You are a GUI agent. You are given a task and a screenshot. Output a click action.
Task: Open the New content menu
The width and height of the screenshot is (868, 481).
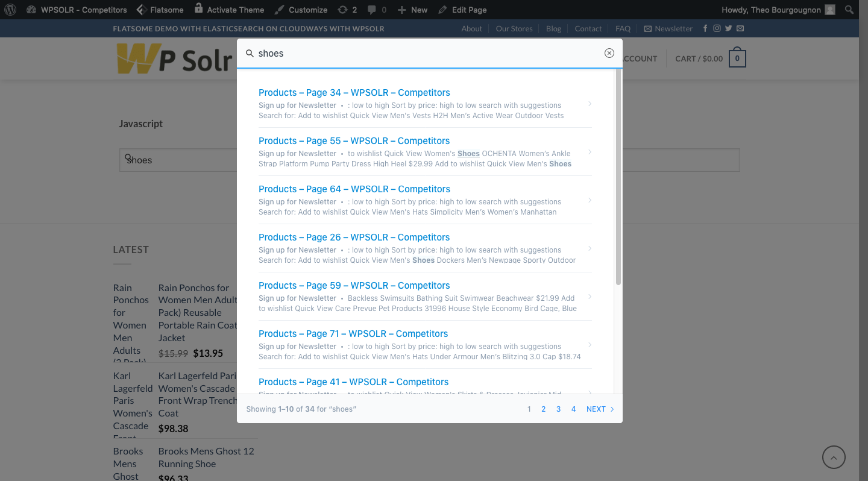pyautogui.click(x=412, y=10)
